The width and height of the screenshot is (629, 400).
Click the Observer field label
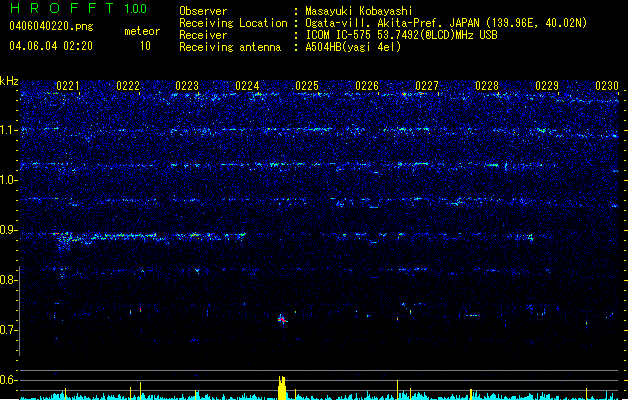pos(203,11)
